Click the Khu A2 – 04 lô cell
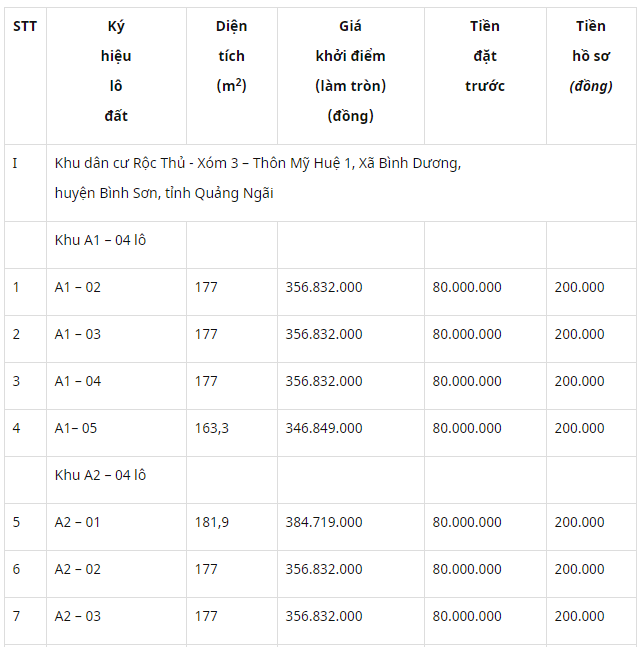Image resolution: width=644 pixels, height=647 pixels. [101, 475]
